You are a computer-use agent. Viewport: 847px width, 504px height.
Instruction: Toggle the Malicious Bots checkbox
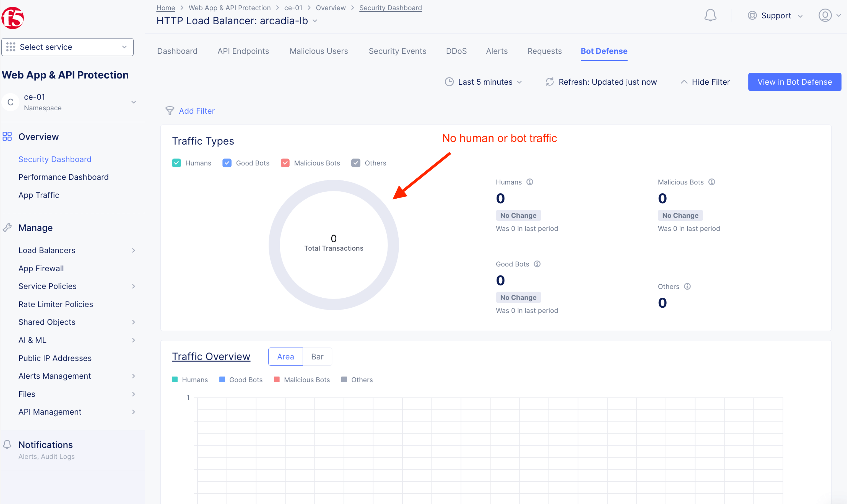pos(285,163)
